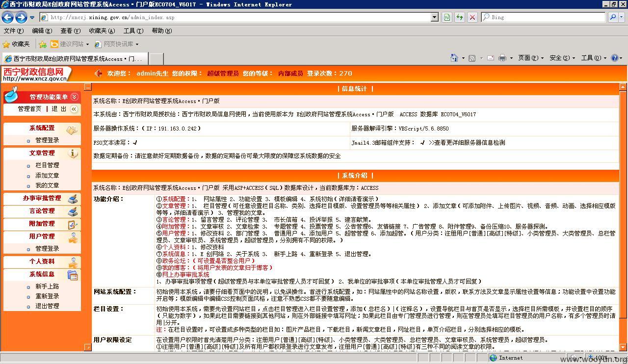Click 退出管理 in the sidebar
Viewport: 628px width, 364px height.
click(47, 306)
